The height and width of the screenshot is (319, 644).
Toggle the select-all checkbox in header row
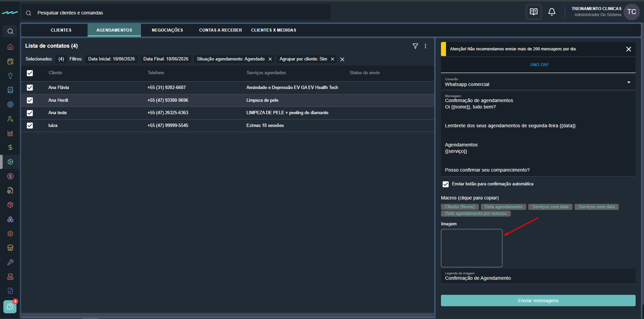pos(30,73)
